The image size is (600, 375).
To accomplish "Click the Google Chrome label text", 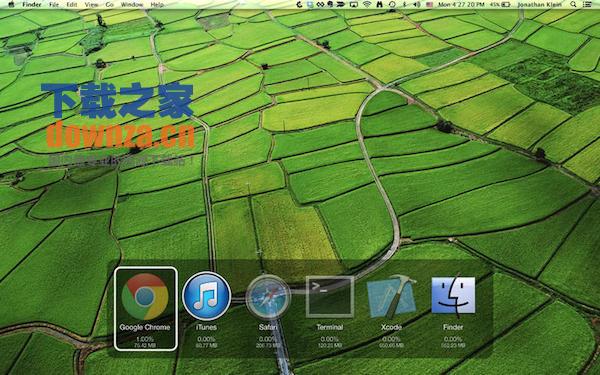I will tap(145, 327).
